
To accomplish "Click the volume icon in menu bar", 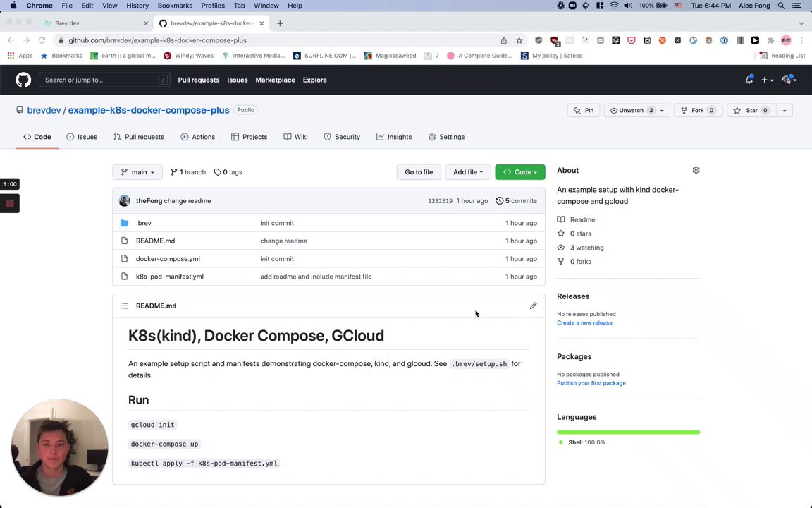I will [627, 6].
